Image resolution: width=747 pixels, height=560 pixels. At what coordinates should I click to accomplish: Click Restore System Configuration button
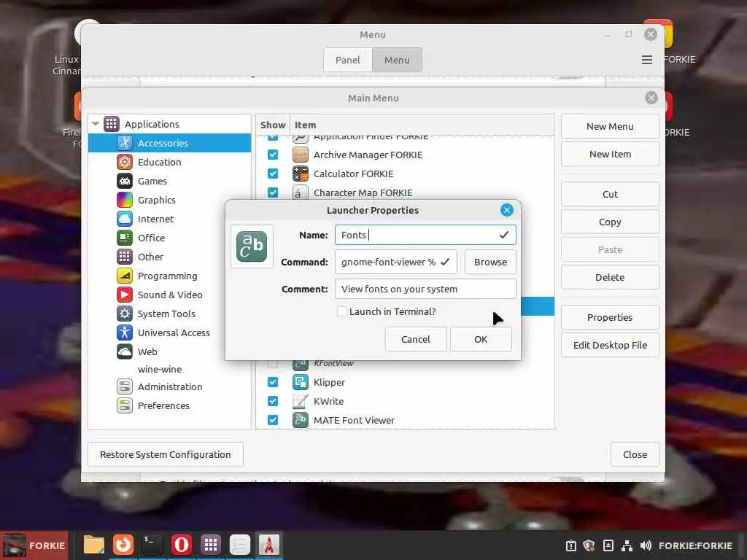point(166,454)
